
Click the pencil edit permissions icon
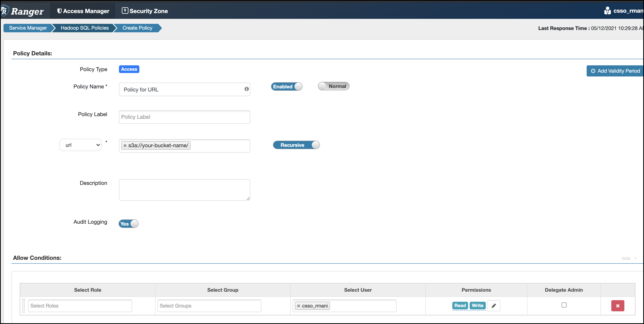tap(493, 306)
